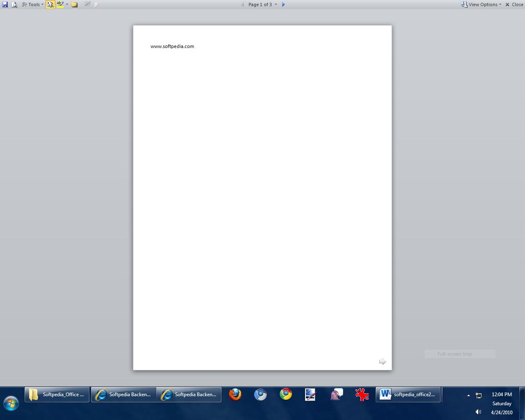
Task: Toggle the volume speaker in system tray
Action: pos(478,412)
